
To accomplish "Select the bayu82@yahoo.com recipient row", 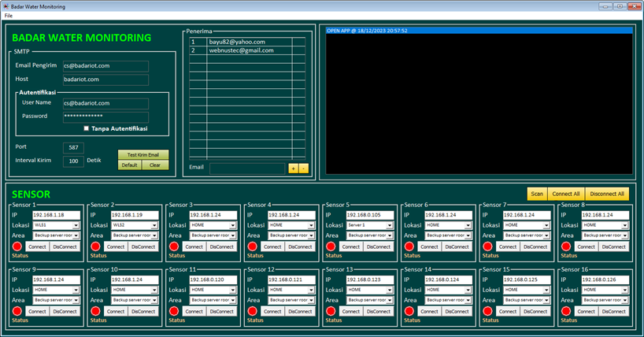I will [x=247, y=42].
